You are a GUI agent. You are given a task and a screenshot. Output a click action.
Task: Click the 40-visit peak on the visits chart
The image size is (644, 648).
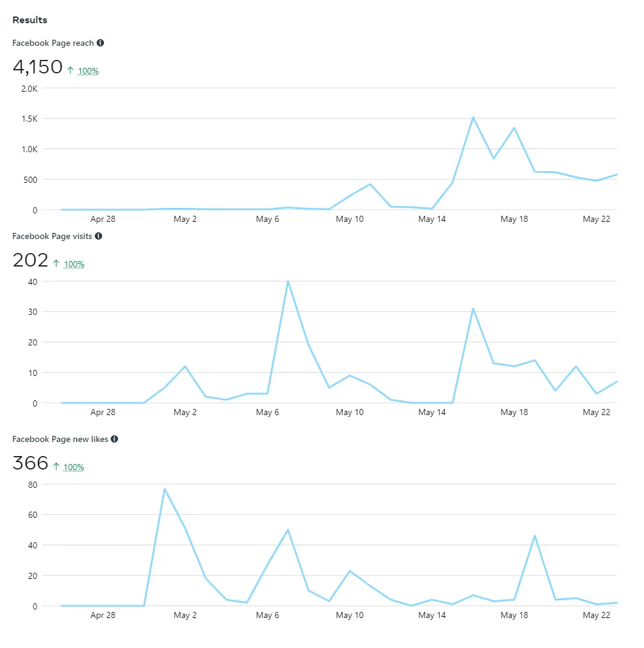click(x=287, y=281)
